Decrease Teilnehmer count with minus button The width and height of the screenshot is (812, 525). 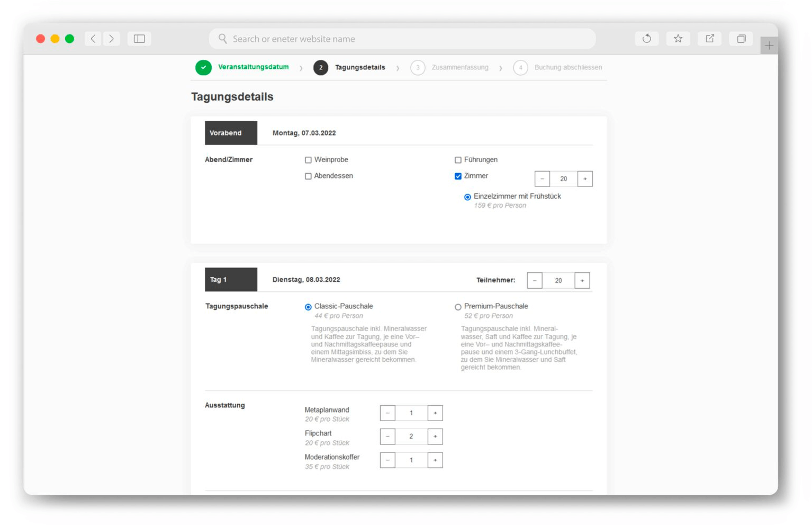coord(535,281)
